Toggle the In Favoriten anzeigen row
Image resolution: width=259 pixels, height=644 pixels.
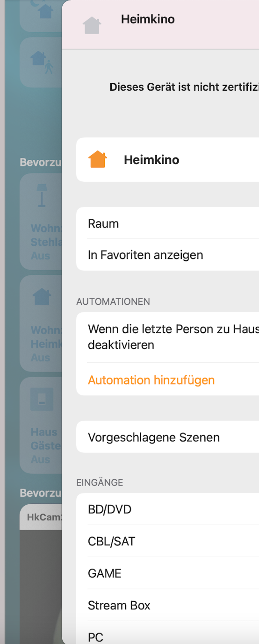click(x=167, y=255)
